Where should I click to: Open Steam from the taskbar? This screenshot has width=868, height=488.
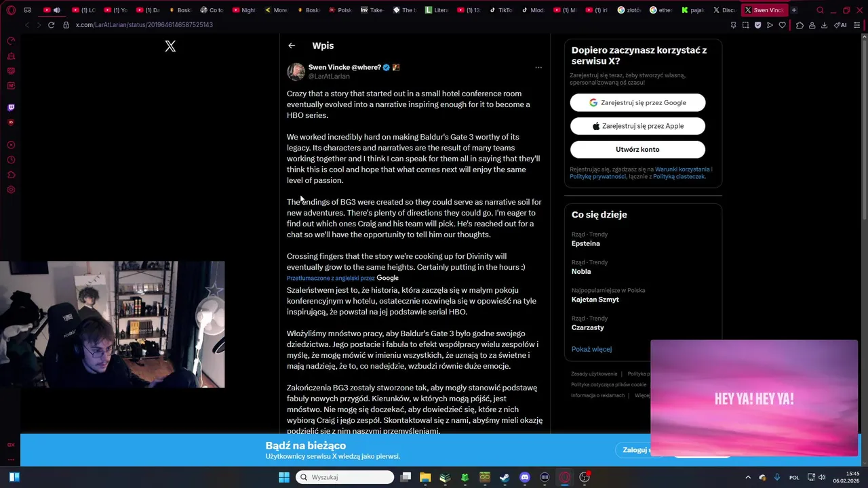click(x=505, y=477)
